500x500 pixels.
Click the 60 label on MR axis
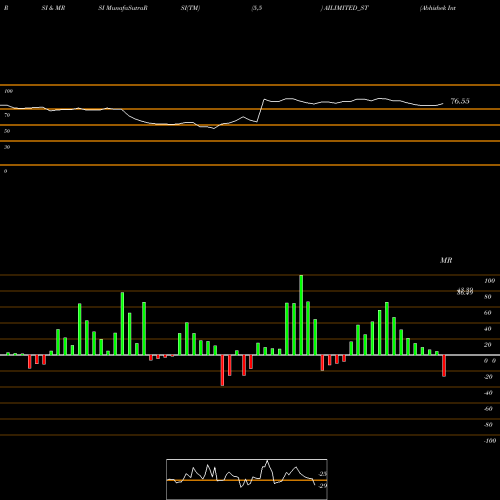(x=488, y=313)
